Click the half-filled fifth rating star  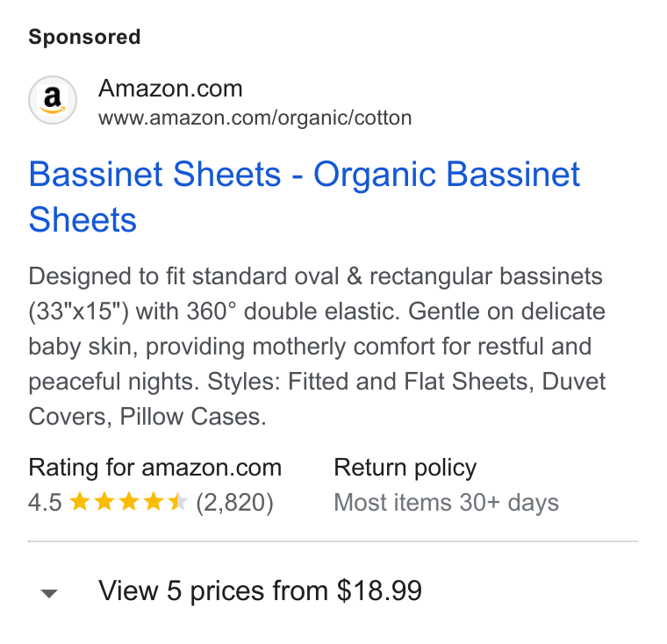[x=177, y=502]
